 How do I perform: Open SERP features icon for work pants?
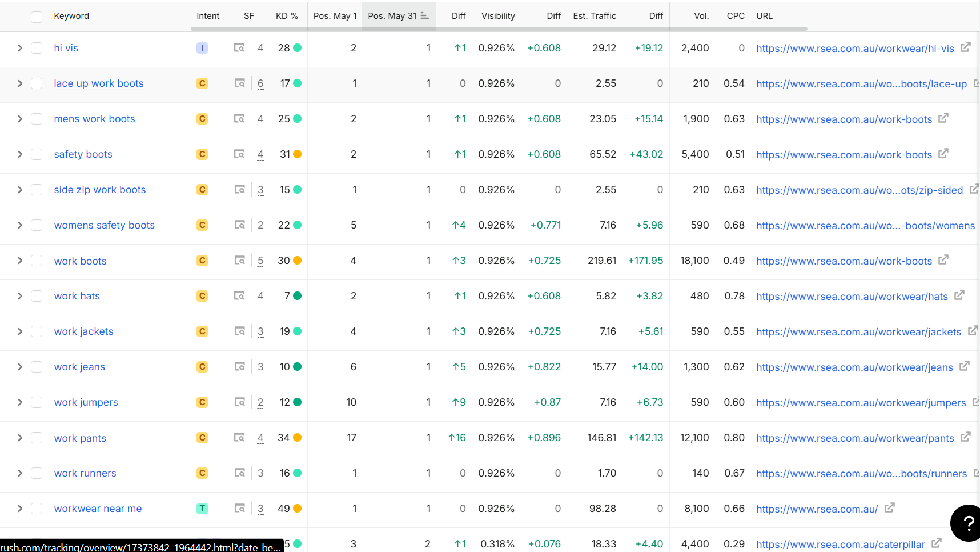pos(240,438)
